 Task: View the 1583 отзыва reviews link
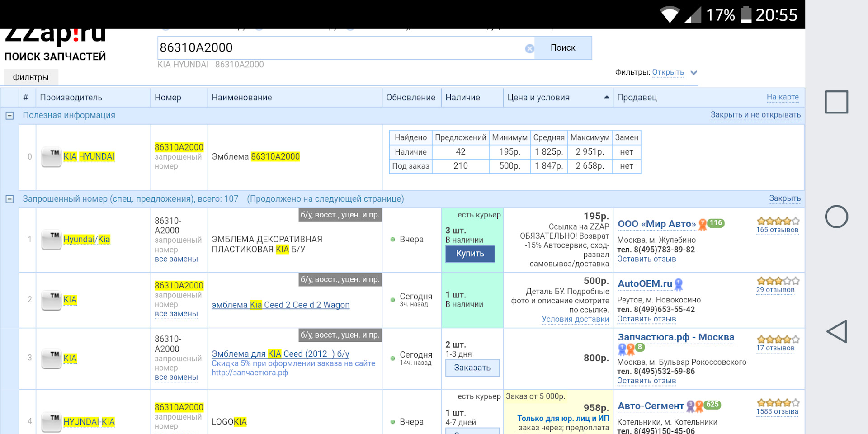[x=777, y=412]
